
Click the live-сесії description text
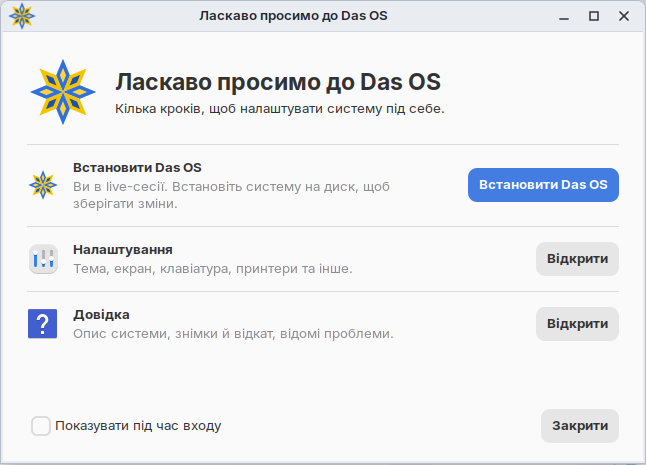[x=231, y=195]
